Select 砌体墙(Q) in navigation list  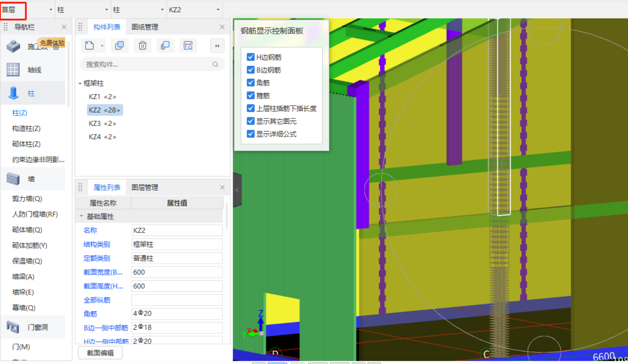coord(27,230)
